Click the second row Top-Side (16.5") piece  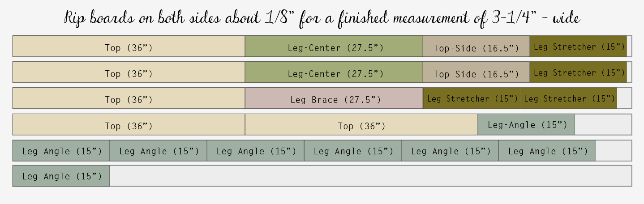click(x=477, y=72)
